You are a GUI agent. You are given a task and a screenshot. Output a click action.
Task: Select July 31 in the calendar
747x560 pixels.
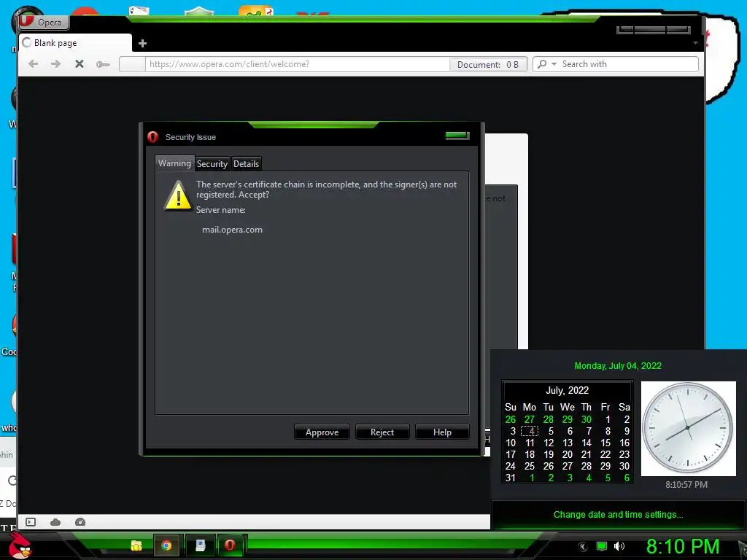point(510,478)
